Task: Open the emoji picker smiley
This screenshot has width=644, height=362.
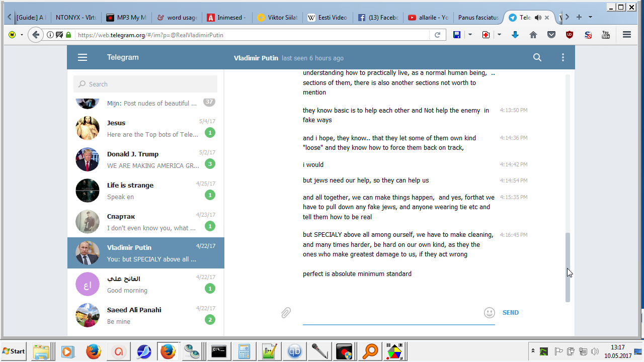Action: pyautogui.click(x=489, y=313)
